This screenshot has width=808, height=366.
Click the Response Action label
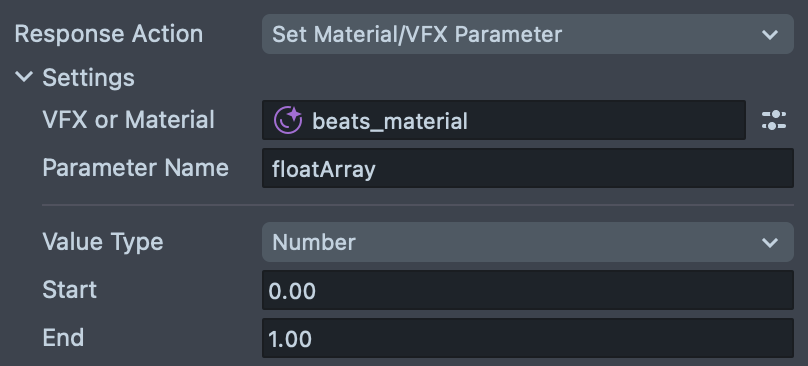click(x=109, y=34)
